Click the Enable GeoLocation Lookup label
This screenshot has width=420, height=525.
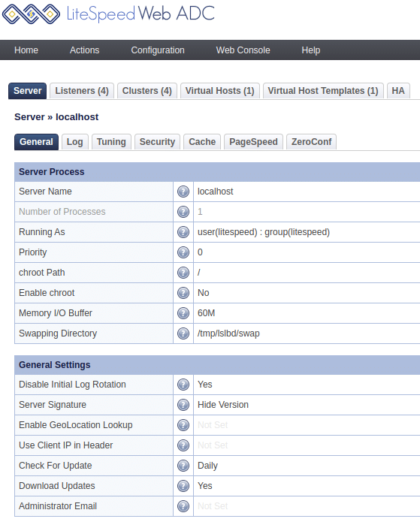(x=76, y=425)
